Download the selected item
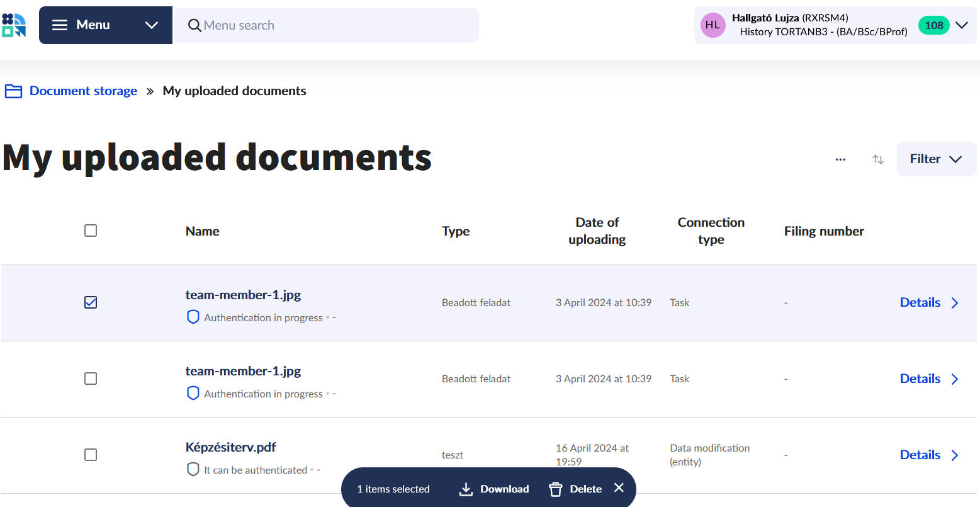980x507 pixels. click(494, 489)
